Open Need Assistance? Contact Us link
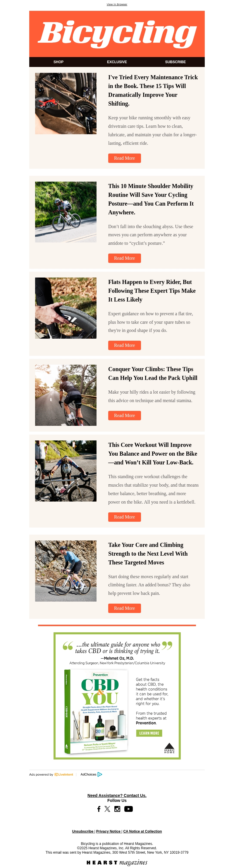 (117, 795)
